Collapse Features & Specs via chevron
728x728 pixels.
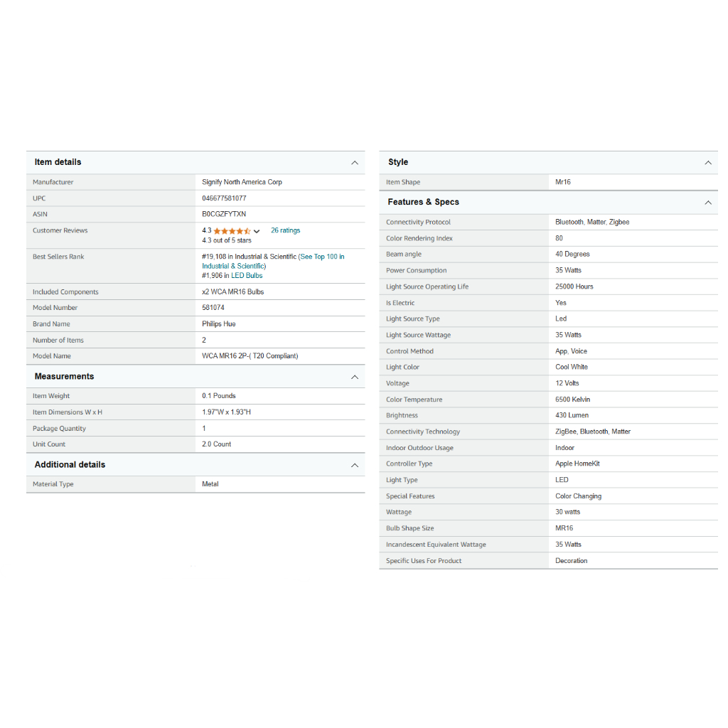(707, 203)
